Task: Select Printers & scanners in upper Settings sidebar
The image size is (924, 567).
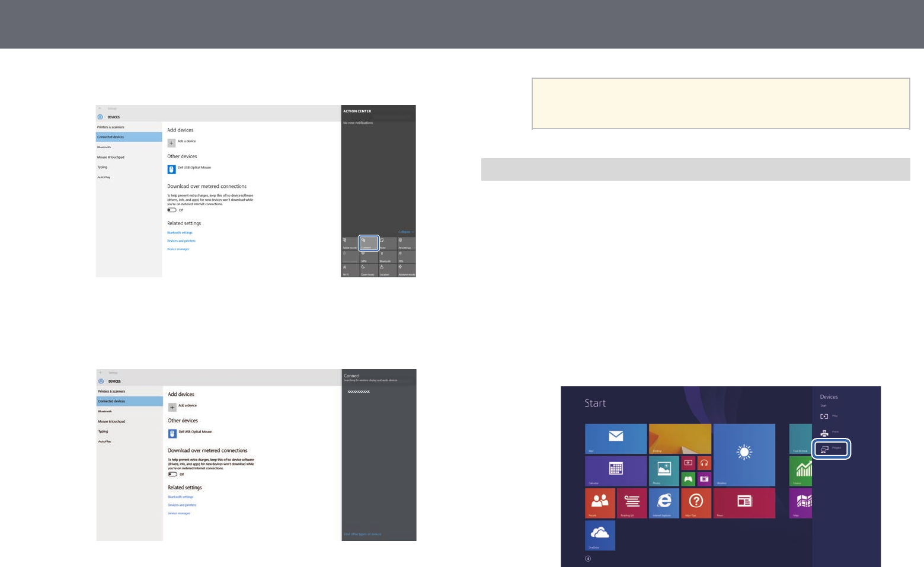Action: [111, 127]
